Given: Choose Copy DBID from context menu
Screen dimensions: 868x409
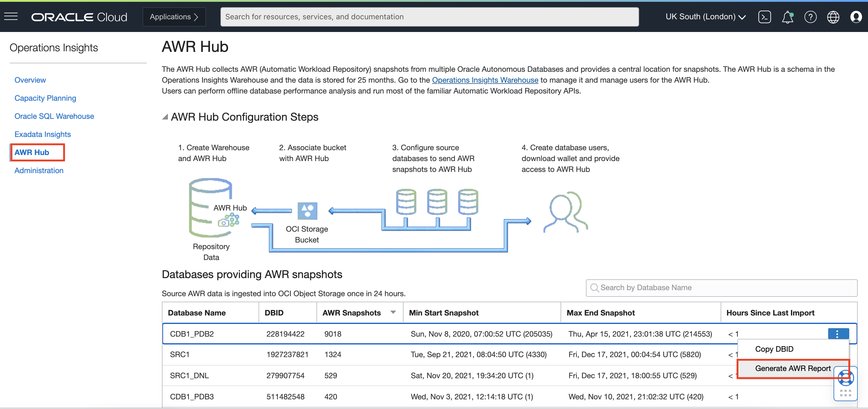Looking at the screenshot, I should point(774,349).
